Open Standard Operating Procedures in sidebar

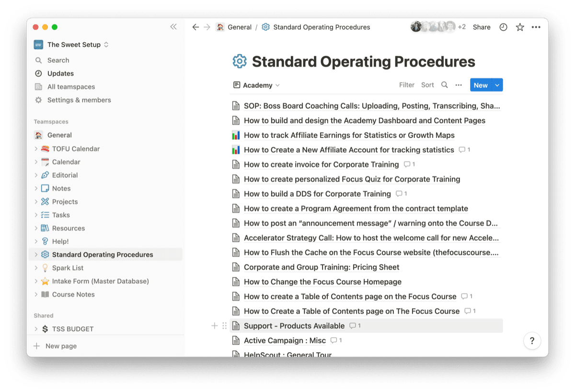pos(103,254)
